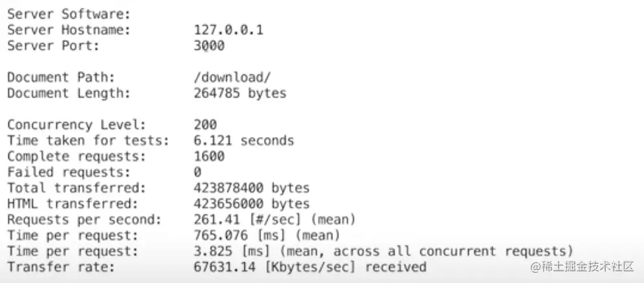Click the Failed requests value 0
The image size is (644, 283).
pos(198,172)
